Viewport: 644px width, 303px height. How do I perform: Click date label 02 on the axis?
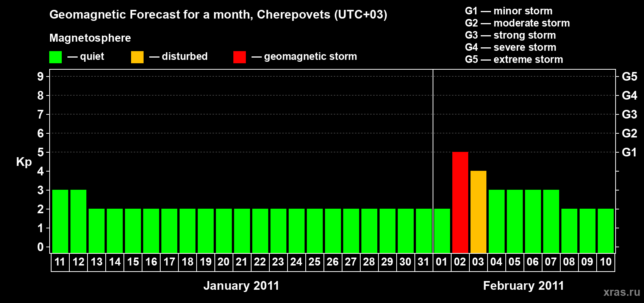(x=460, y=262)
